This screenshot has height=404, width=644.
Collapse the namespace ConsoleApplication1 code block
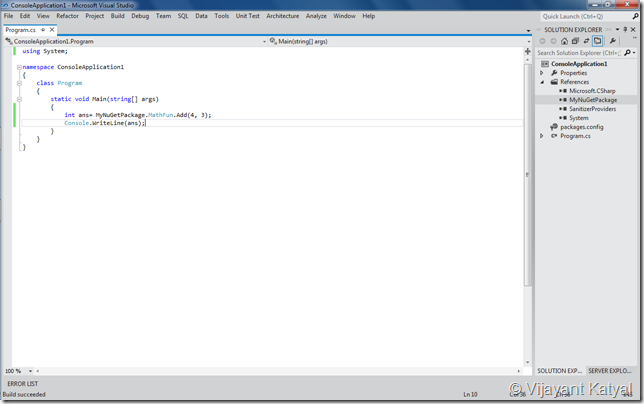point(19,67)
